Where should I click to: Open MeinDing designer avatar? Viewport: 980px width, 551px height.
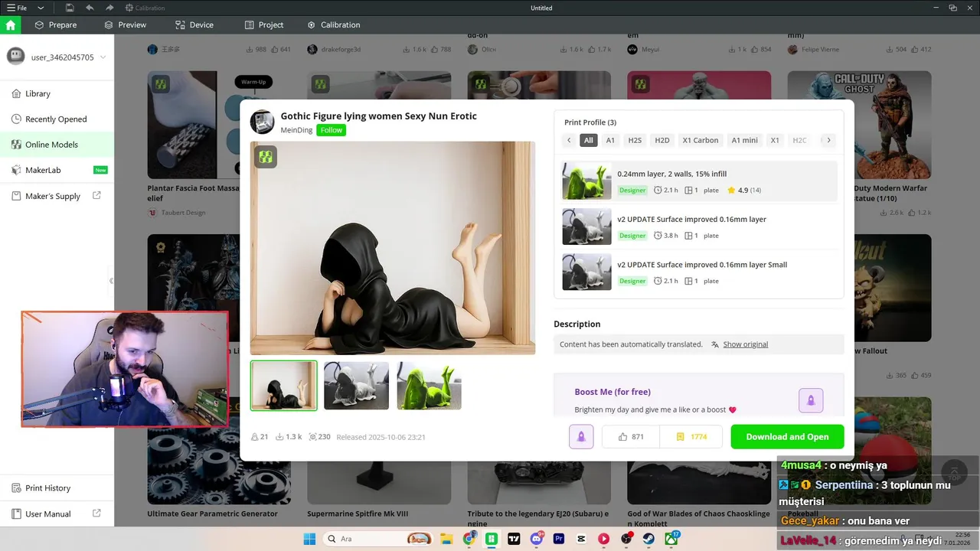coord(263,122)
